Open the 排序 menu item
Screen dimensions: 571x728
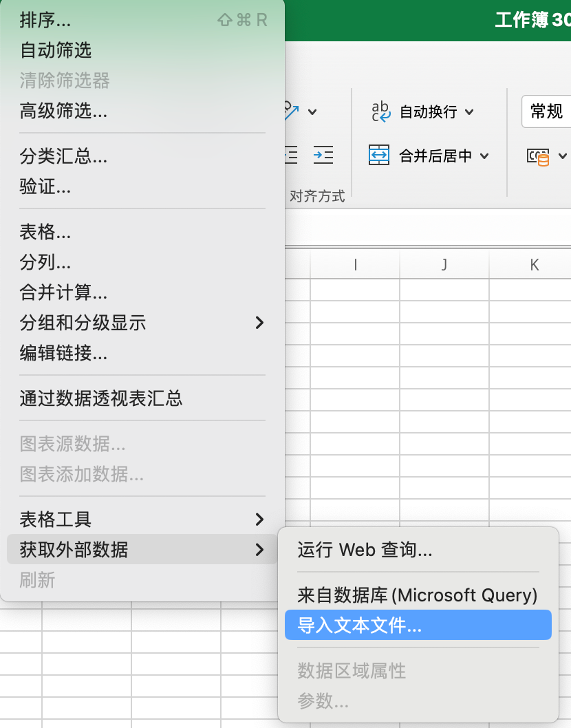tap(45, 20)
